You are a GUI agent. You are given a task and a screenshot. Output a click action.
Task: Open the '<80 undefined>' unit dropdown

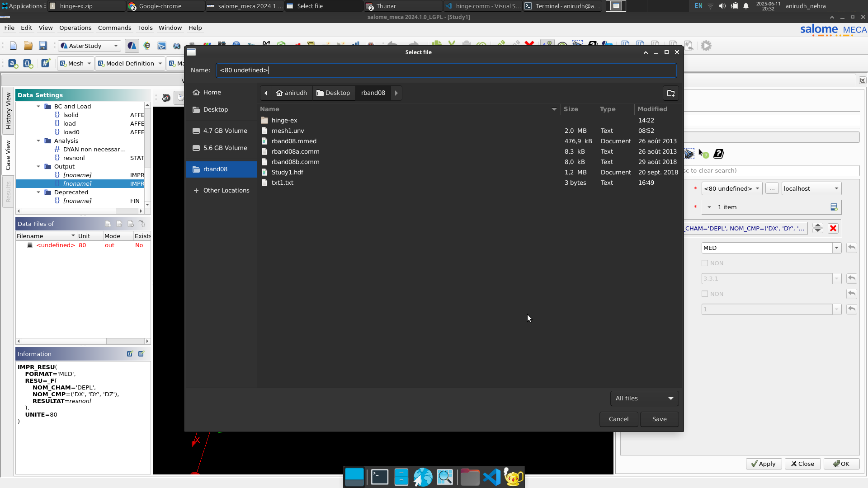(x=732, y=188)
